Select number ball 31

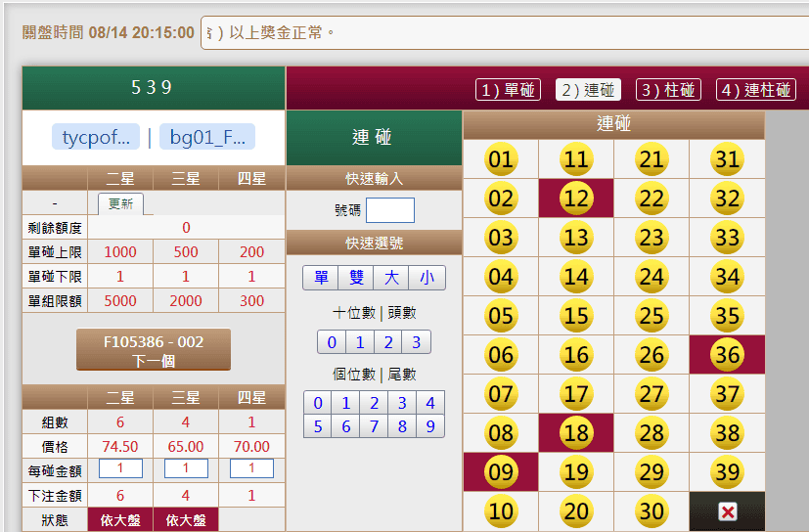pyautogui.click(x=727, y=159)
